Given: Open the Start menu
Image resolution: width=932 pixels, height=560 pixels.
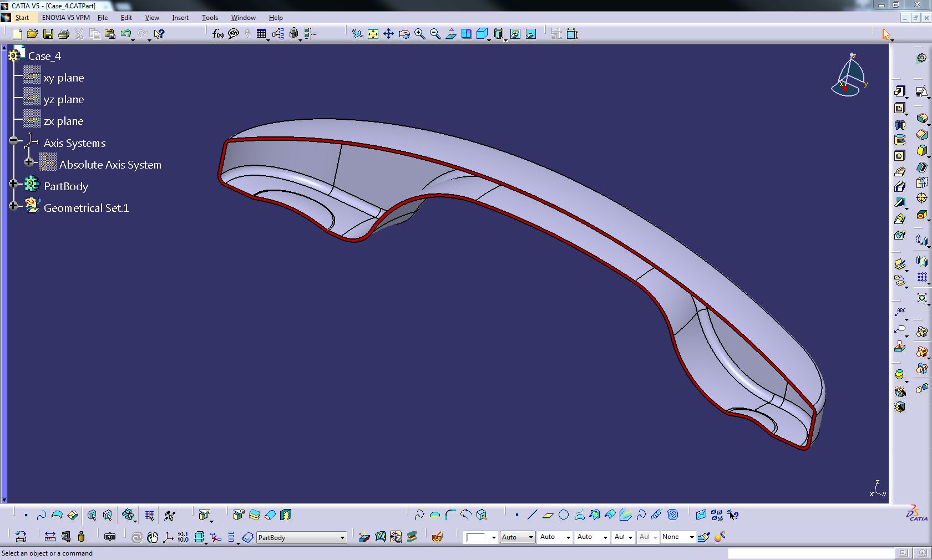Looking at the screenshot, I should [22, 18].
